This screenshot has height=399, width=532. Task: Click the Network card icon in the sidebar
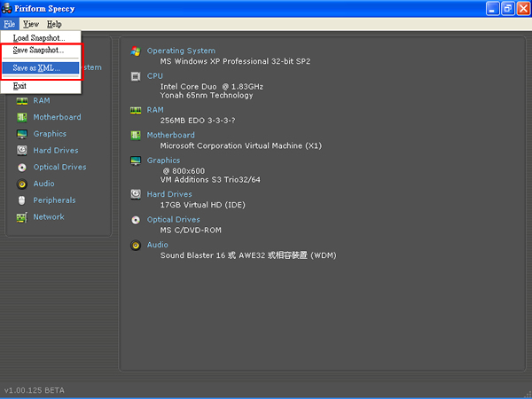click(22, 217)
